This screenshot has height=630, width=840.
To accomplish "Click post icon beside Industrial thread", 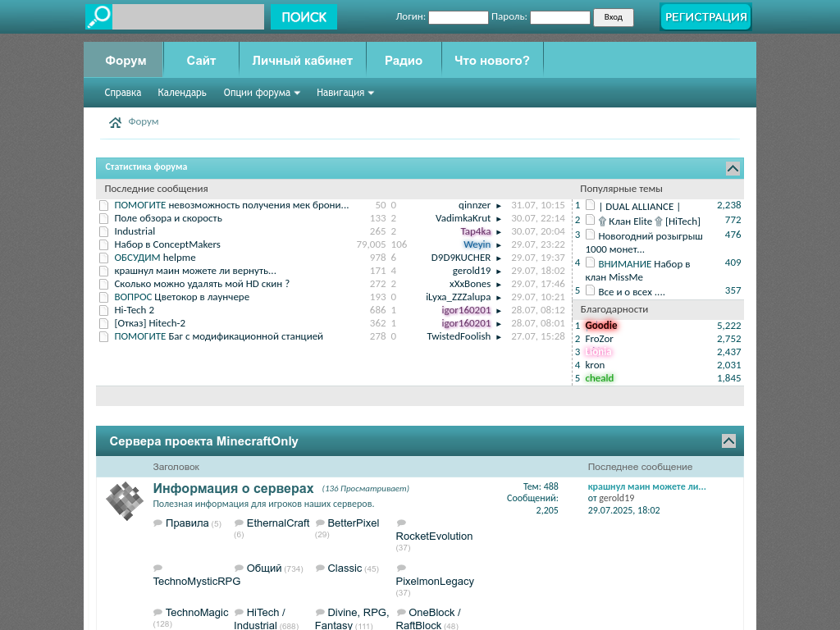I will (104, 231).
